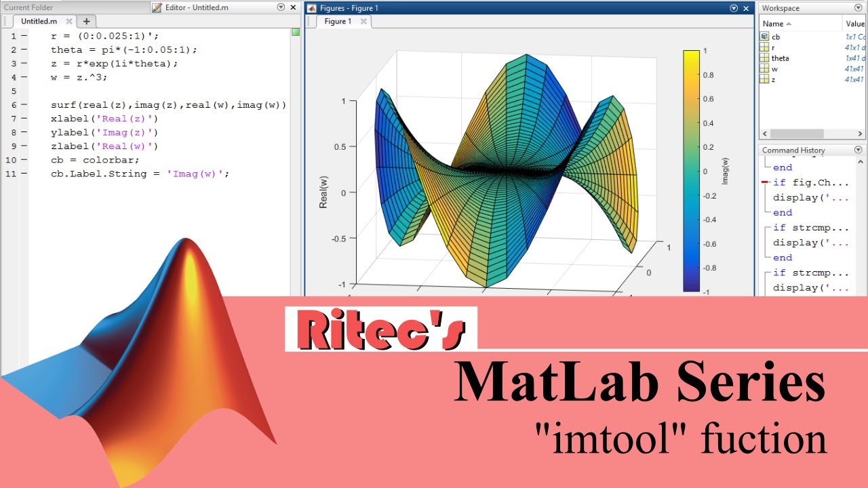Open the Figures panel actions dropdown
Image resolution: width=868 pixels, height=488 pixels.
733,8
